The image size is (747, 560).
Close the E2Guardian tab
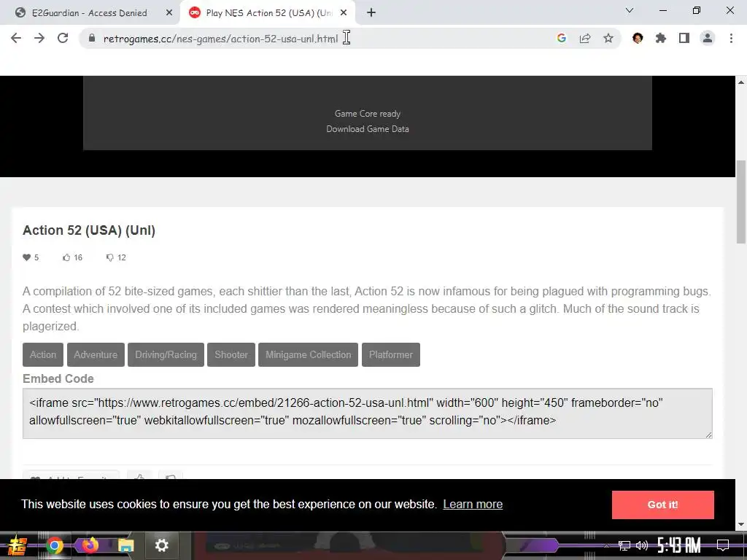169,13
